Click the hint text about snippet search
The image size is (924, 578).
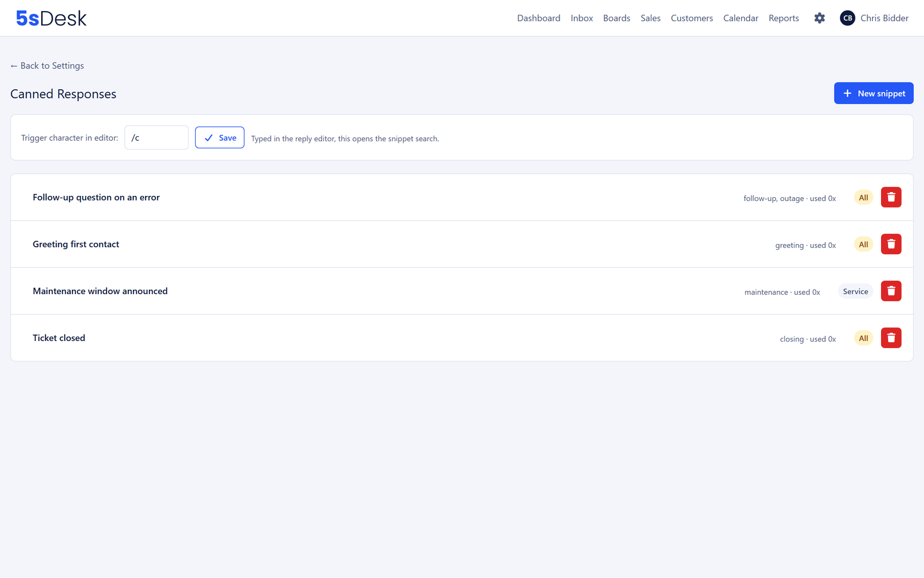(x=345, y=139)
